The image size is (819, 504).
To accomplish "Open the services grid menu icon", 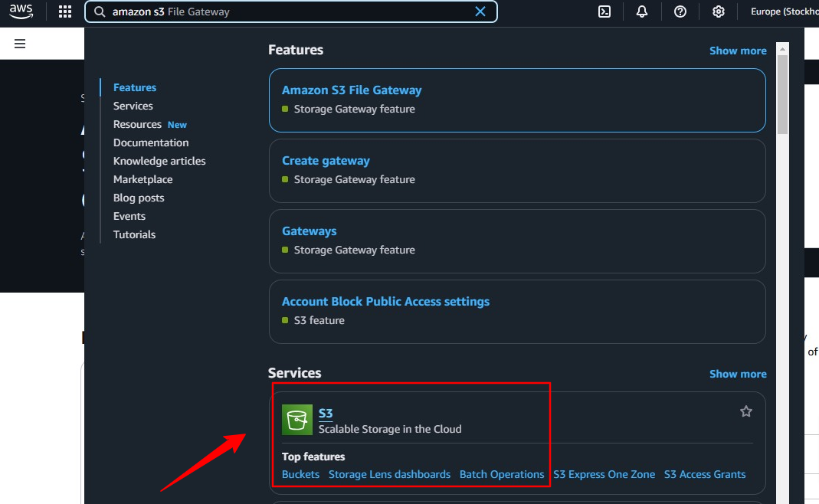I will 65,11.
